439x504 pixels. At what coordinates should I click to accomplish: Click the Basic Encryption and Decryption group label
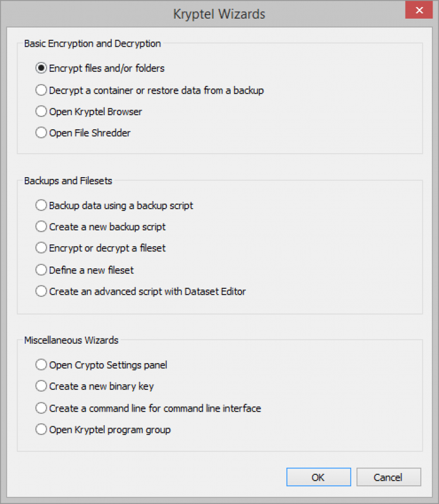point(92,43)
